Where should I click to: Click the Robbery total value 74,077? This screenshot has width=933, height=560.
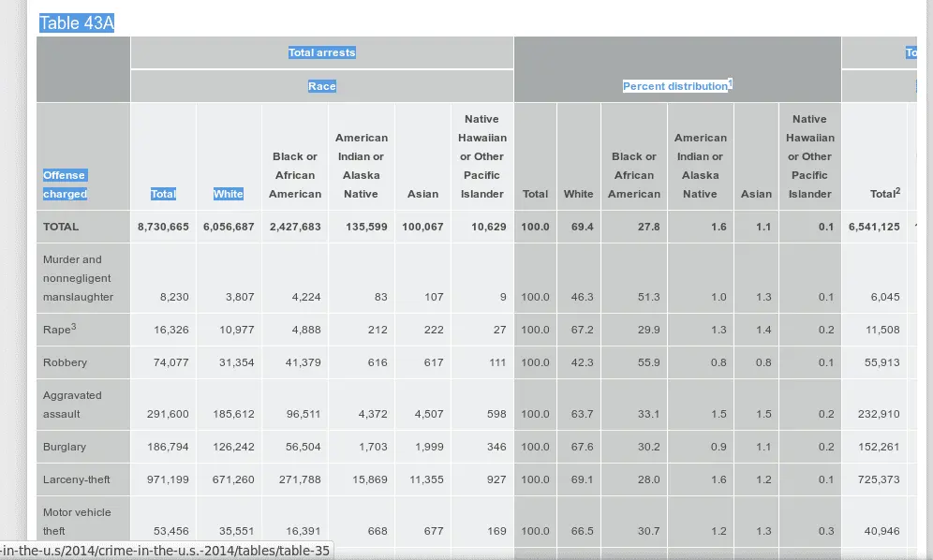(171, 362)
